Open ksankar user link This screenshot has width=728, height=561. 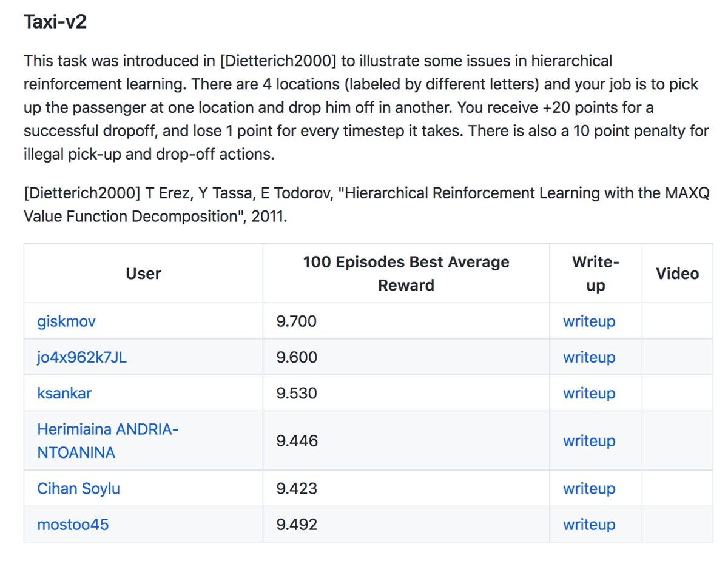(64, 393)
